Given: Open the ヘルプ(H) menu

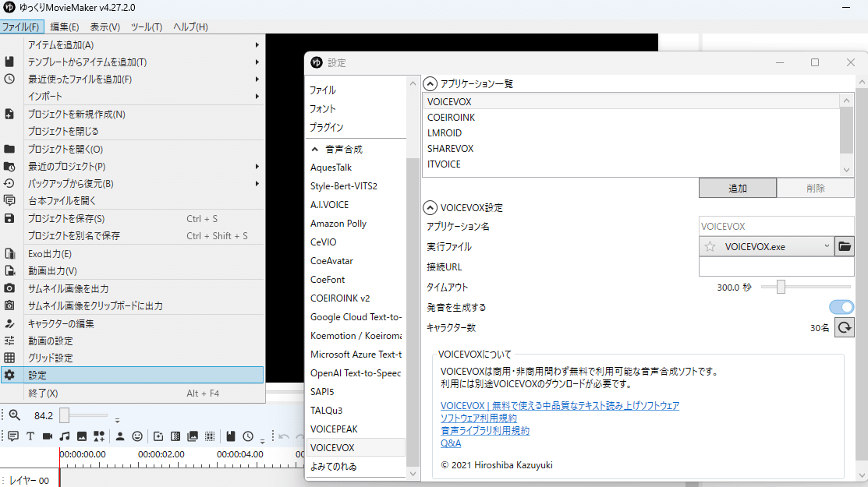Looking at the screenshot, I should click(190, 26).
